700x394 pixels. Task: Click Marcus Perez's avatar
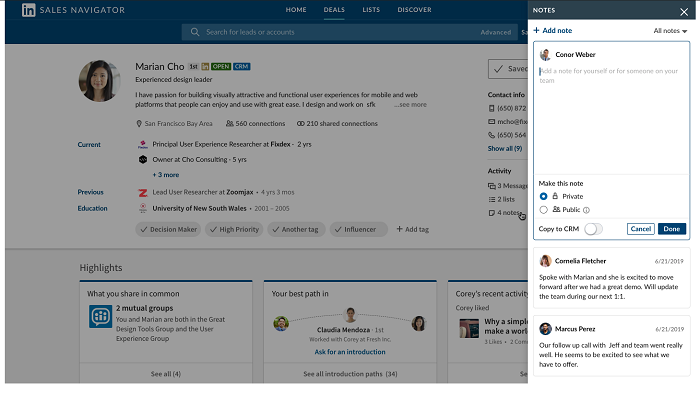point(545,329)
